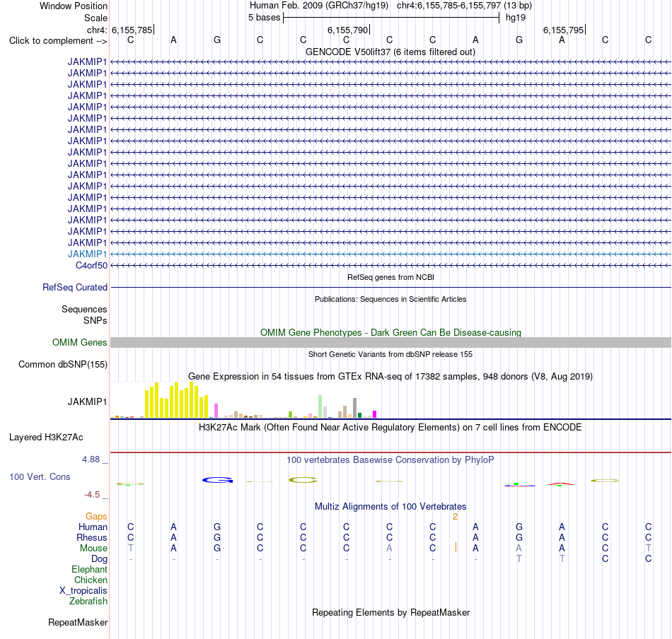The width and height of the screenshot is (672, 639).
Task: Click the large olive C logo in conservation track
Action: (x=303, y=480)
